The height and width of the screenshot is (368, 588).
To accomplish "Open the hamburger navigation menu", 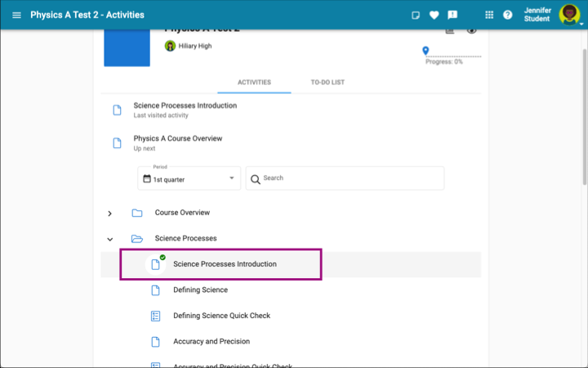I will click(16, 16).
